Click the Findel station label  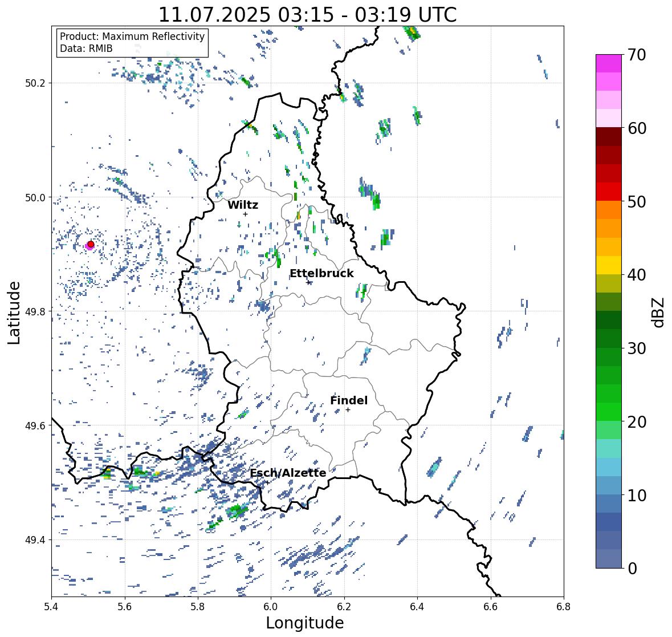tap(349, 400)
